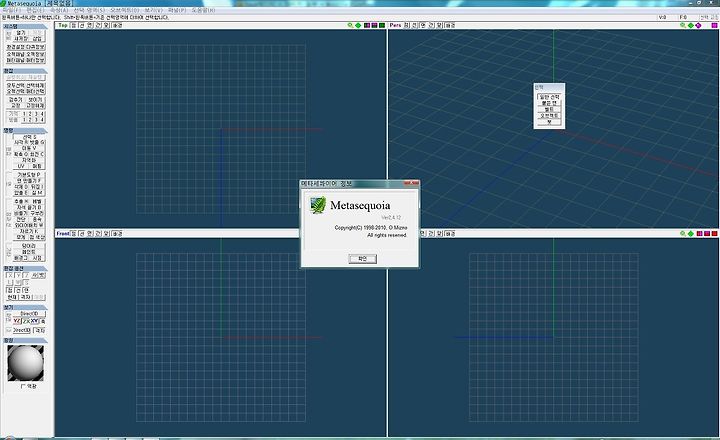720x440 pixels.
Task: Toggle 선 line display in the Top view header
Action: (x=82, y=25)
